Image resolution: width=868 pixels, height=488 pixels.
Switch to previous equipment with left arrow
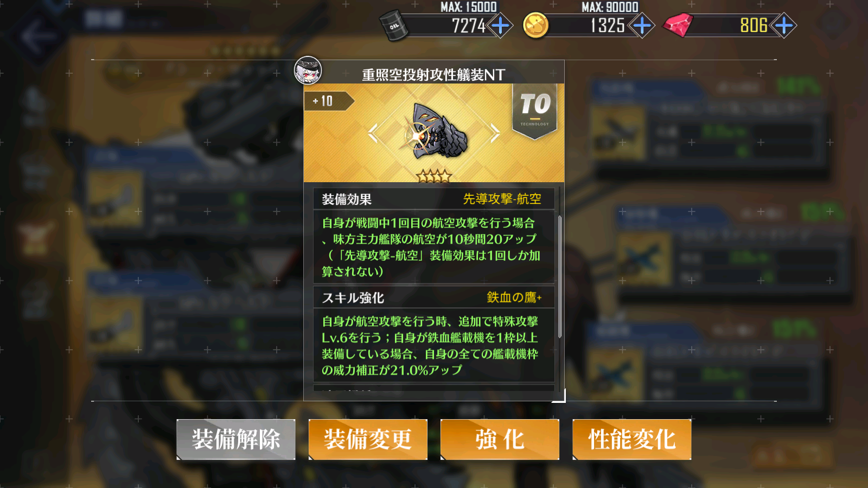(x=373, y=133)
